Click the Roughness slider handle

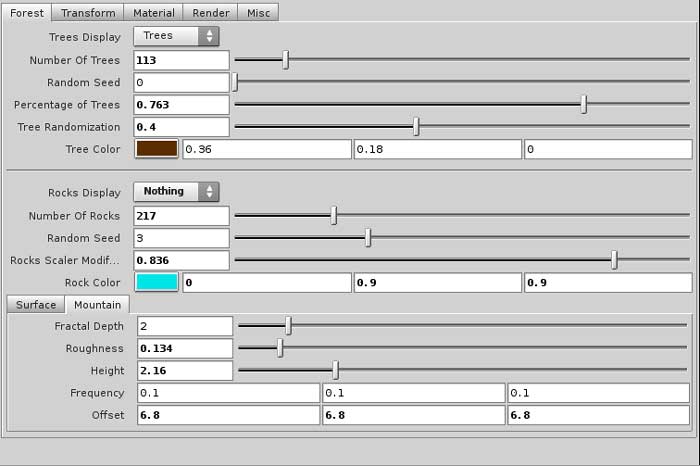(x=280, y=348)
